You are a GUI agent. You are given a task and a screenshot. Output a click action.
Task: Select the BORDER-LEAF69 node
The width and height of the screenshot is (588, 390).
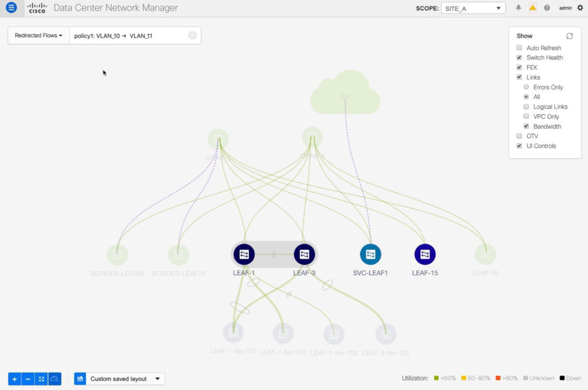pyautogui.click(x=117, y=255)
